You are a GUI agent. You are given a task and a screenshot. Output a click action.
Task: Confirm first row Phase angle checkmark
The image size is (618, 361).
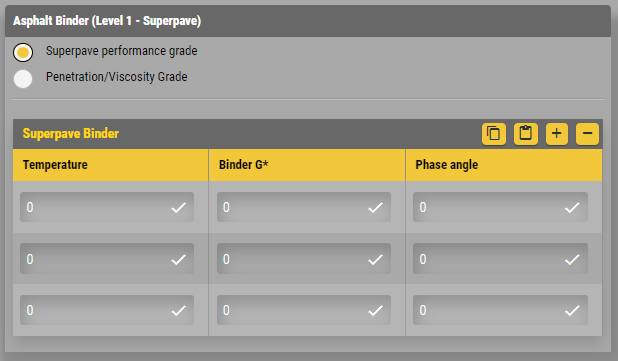(572, 207)
